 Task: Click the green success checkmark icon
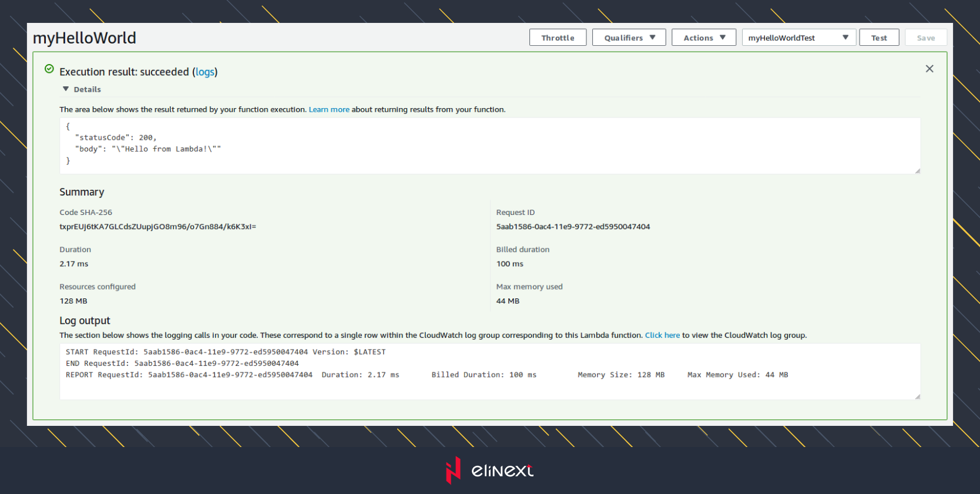[49, 69]
